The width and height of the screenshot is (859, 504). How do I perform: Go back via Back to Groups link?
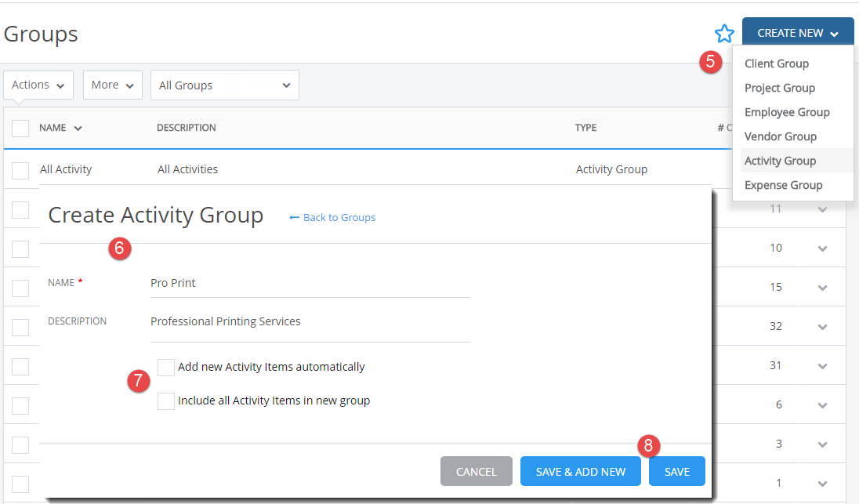[332, 217]
